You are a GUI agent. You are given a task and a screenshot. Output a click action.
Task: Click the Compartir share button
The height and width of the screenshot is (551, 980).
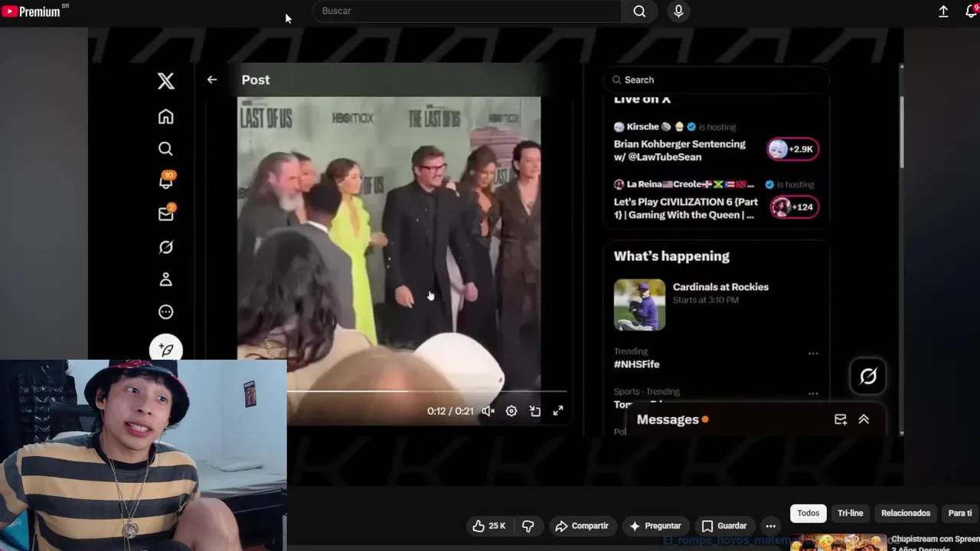pos(582,526)
